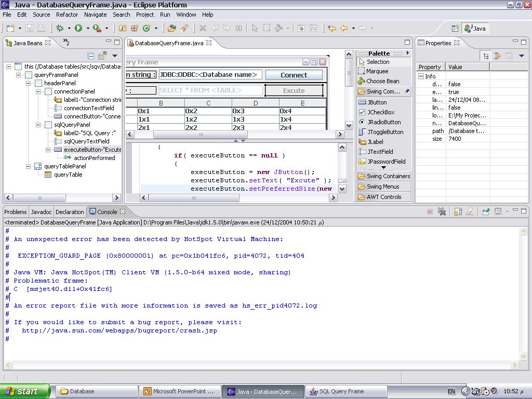Click Show Categories icon in Properties view
The image size is (532, 399).
pos(486,56)
